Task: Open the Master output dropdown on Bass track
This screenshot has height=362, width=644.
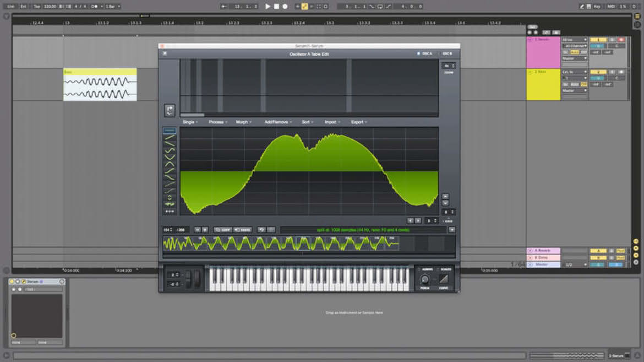Action: click(575, 90)
